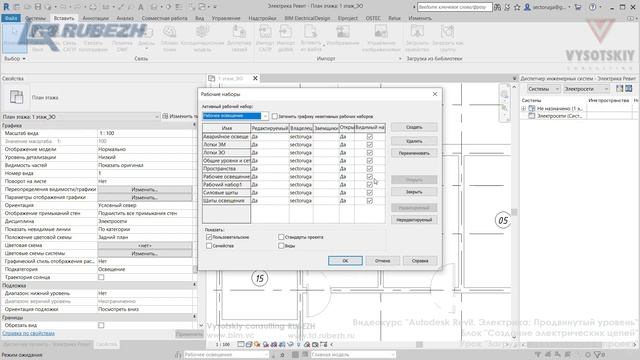Click the binoculars search icon
The width and height of the screenshot is (640, 360).
(497, 7)
